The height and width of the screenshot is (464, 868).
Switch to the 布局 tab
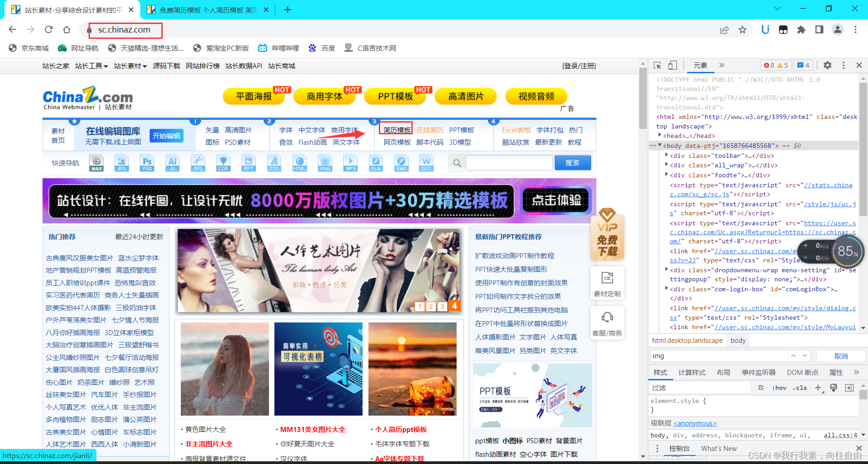point(723,372)
